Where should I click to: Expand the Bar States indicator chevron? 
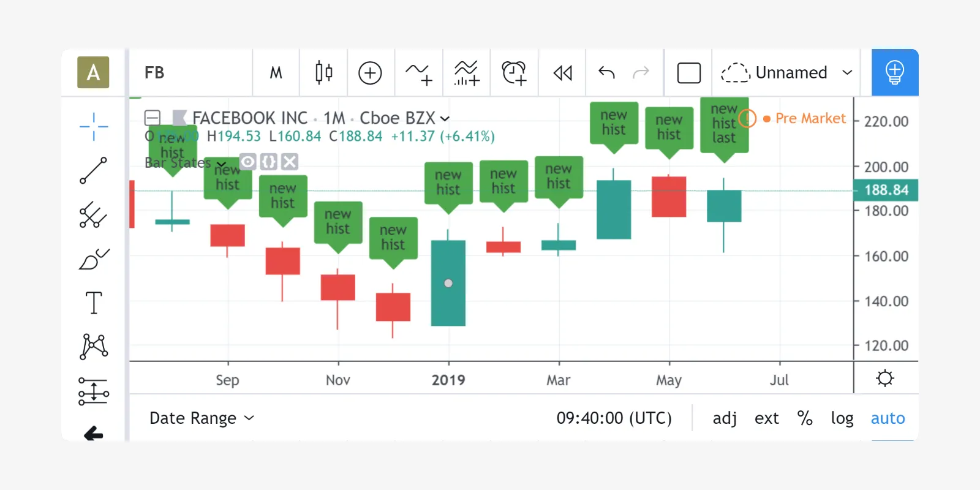pyautogui.click(x=221, y=164)
